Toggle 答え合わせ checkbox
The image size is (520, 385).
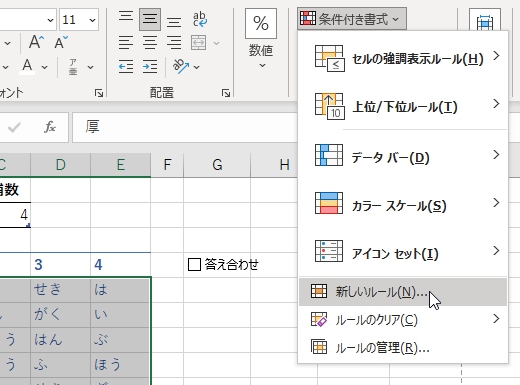(194, 265)
